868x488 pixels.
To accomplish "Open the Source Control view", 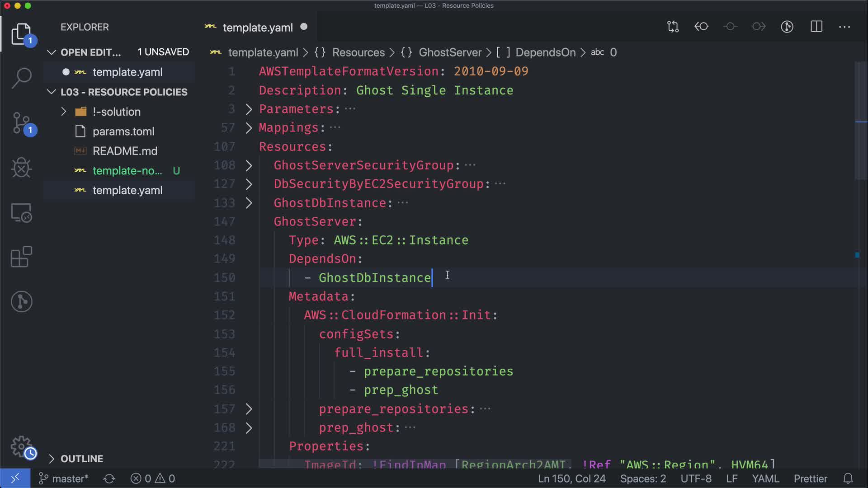I will click(21, 123).
